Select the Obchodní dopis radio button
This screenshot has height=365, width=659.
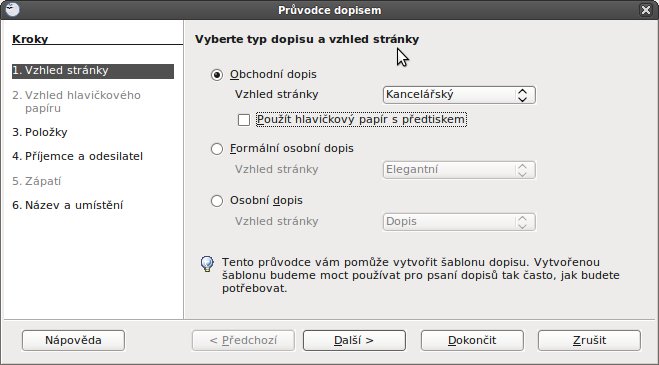coord(217,75)
